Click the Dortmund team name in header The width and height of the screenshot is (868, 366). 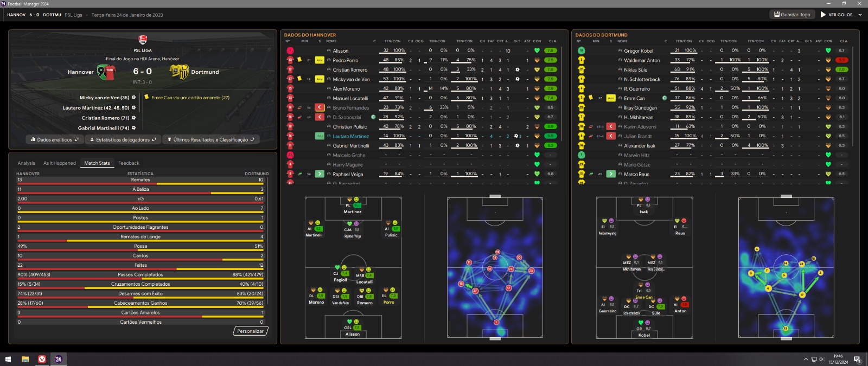coord(205,72)
